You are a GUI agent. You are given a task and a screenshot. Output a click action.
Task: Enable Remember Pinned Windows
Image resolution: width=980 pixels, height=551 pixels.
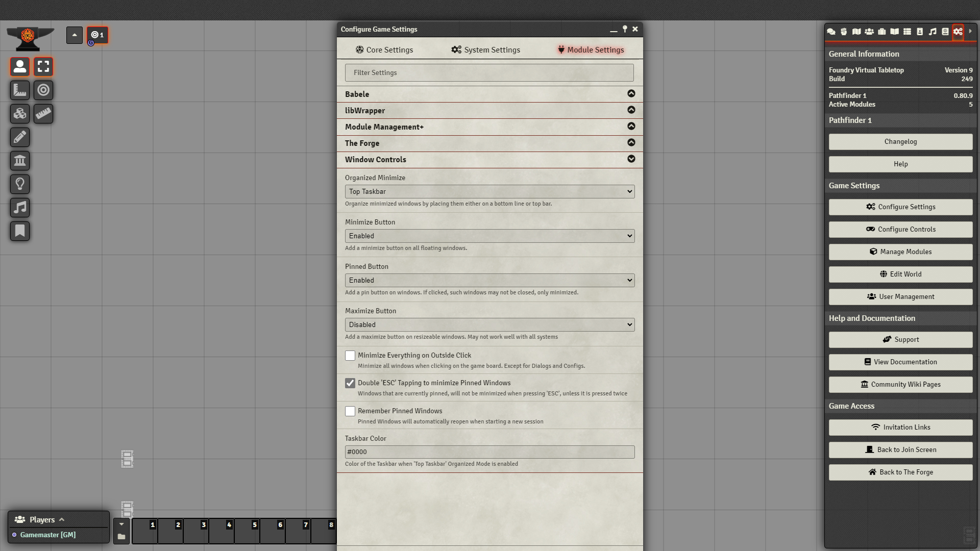[350, 411]
